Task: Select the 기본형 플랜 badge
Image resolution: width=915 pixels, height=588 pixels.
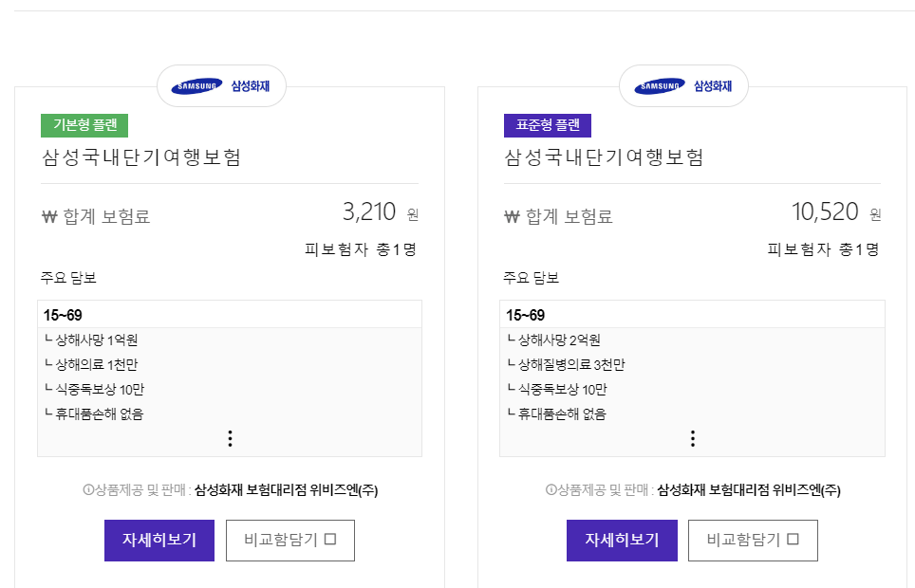Action: click(x=84, y=124)
